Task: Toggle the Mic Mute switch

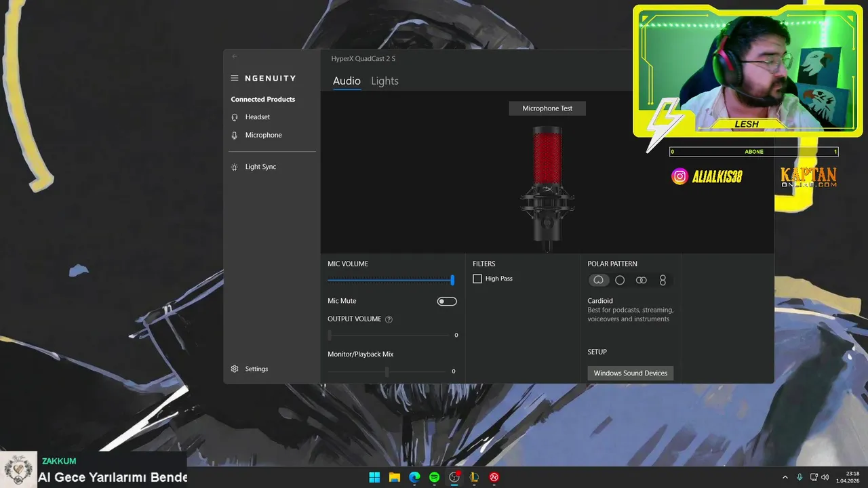Action: point(447,301)
